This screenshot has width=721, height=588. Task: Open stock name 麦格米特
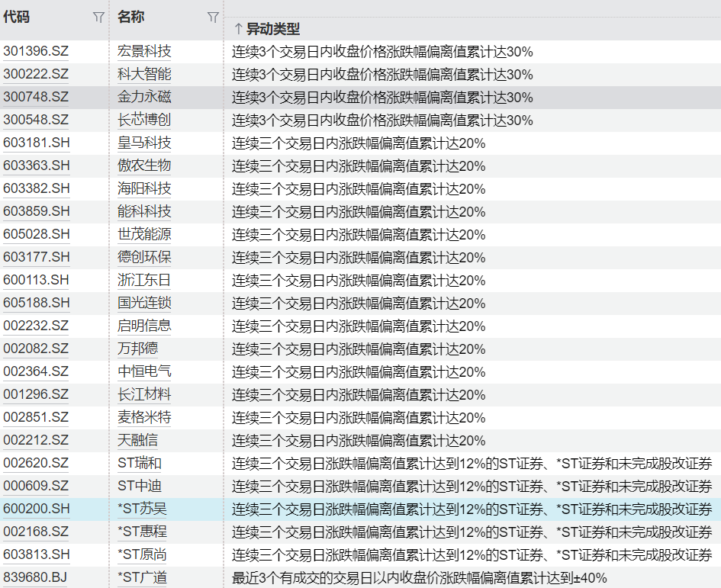pos(144,417)
